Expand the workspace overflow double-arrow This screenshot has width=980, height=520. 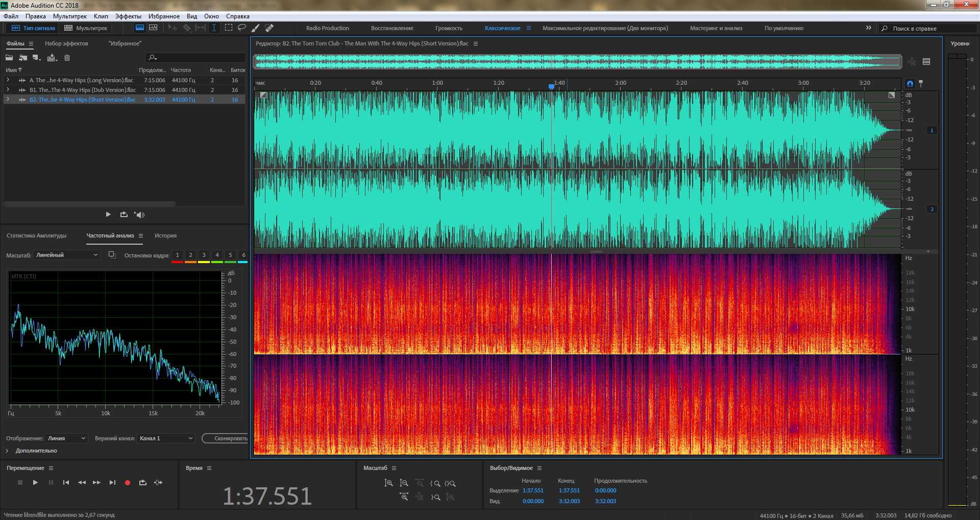point(869,28)
